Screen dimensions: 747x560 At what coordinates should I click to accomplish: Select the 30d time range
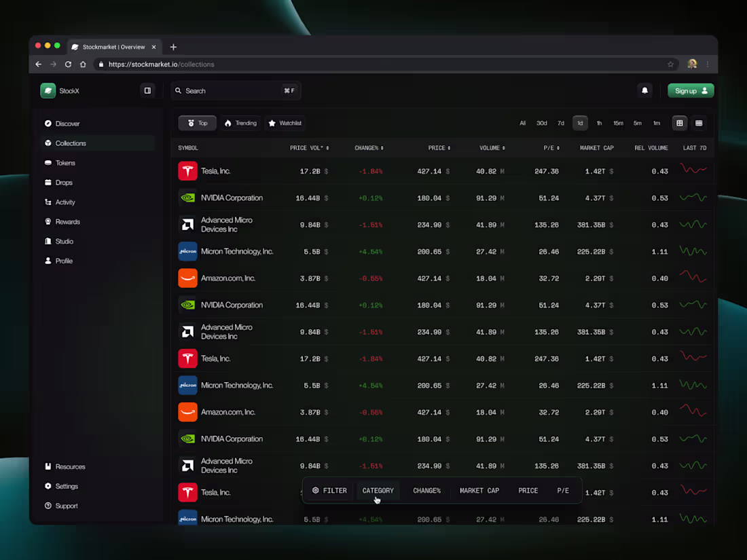[542, 123]
